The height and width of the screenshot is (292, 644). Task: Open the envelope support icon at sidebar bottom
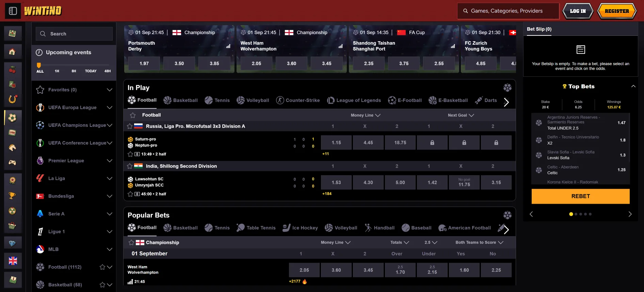click(13, 280)
